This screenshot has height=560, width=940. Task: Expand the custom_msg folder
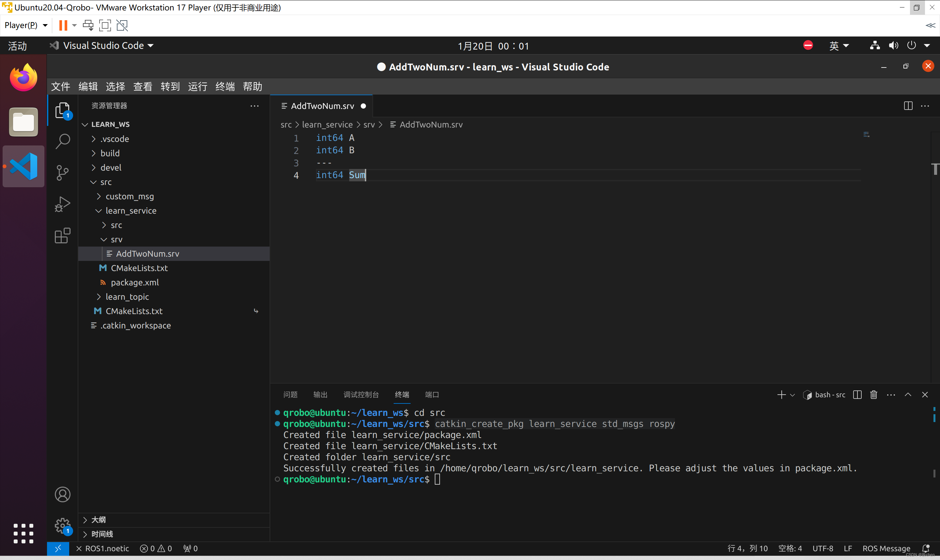click(174, 196)
